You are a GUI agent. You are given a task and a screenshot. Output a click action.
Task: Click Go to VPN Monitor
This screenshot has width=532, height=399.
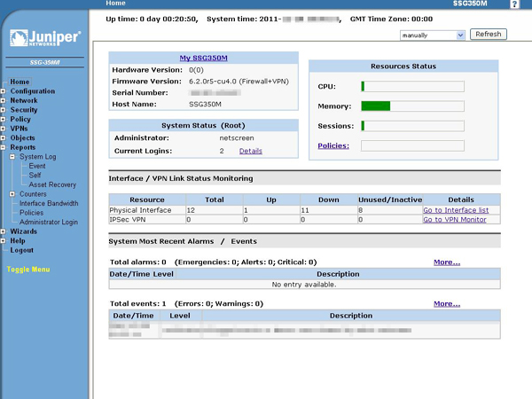point(455,220)
